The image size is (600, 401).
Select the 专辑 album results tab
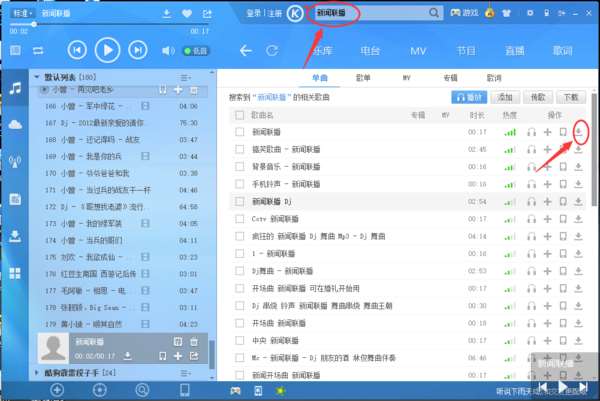point(450,78)
